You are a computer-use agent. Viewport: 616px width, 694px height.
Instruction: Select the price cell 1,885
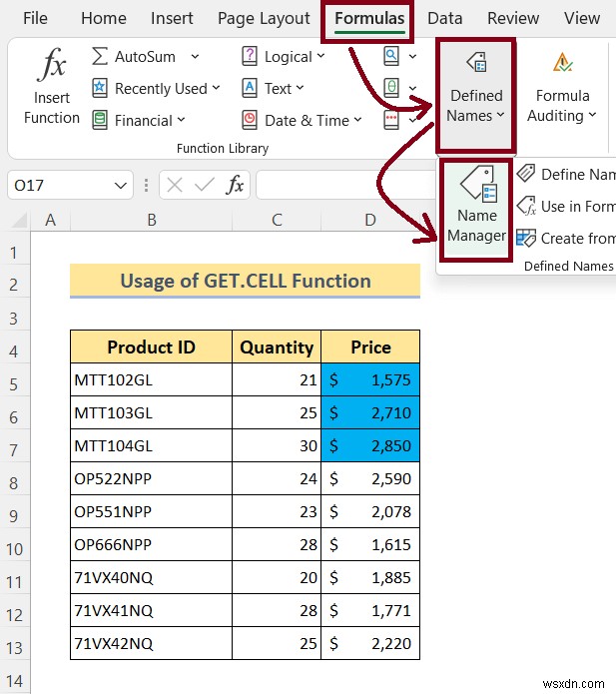click(x=370, y=577)
